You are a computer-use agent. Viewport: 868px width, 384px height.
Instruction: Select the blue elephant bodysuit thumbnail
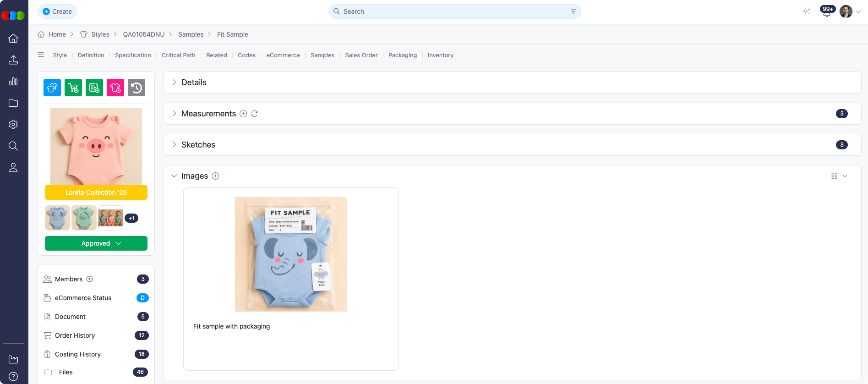(58, 218)
